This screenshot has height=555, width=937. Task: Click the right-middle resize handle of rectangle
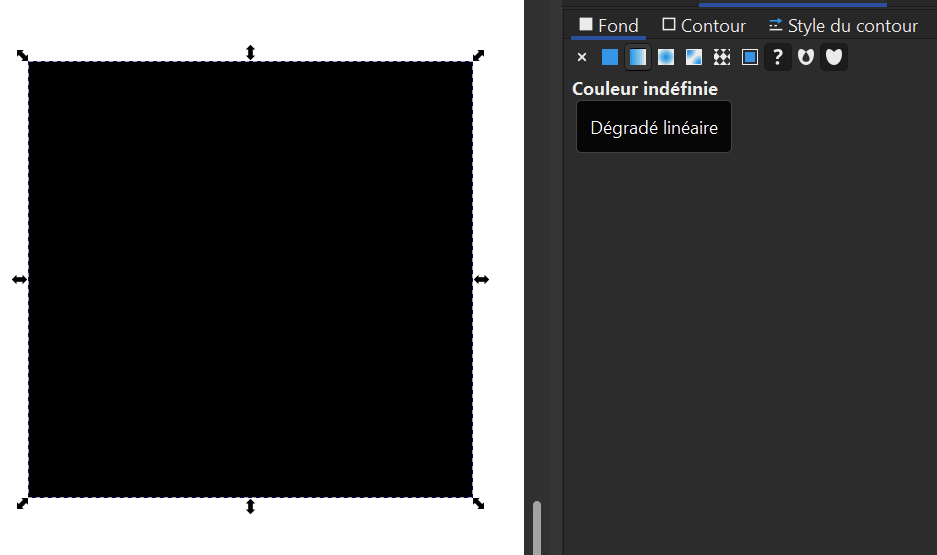coord(481,280)
